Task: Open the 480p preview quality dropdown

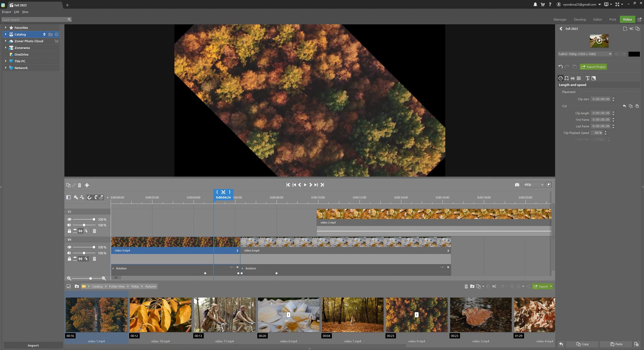Action: (534, 184)
